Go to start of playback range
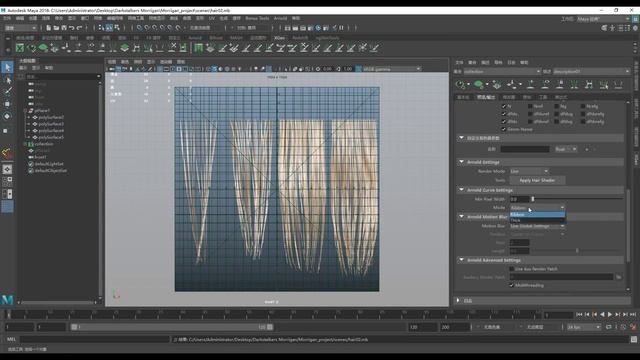This screenshot has width=640, height=360. (579, 314)
